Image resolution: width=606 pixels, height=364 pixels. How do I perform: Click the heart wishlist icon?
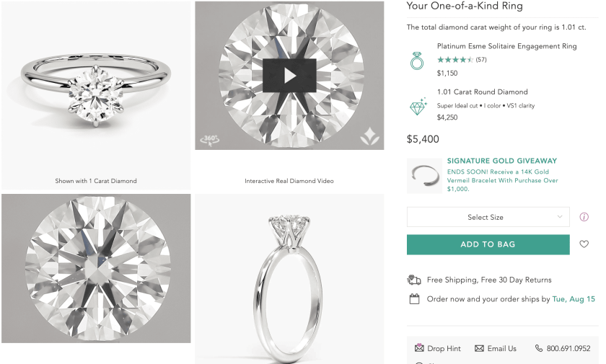pyautogui.click(x=584, y=244)
